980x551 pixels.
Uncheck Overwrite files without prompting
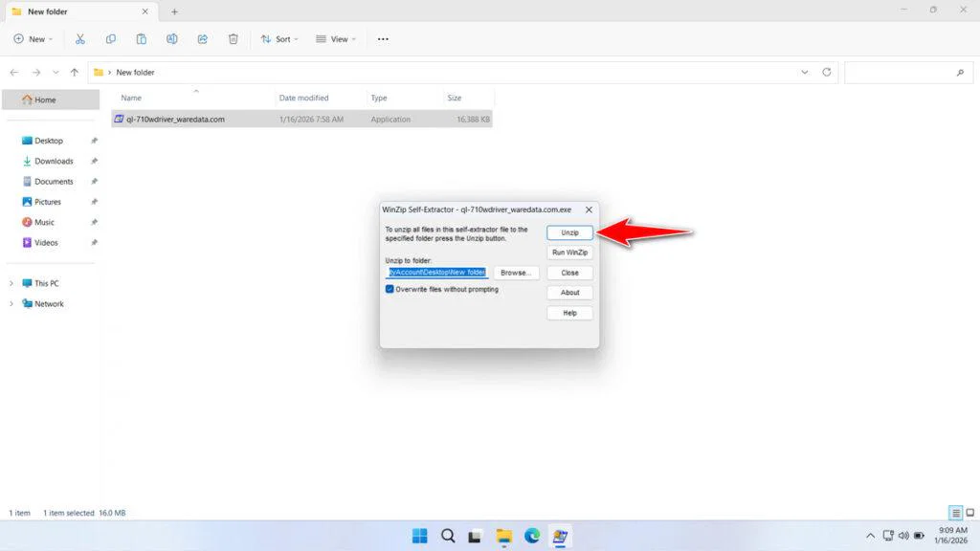pyautogui.click(x=390, y=289)
